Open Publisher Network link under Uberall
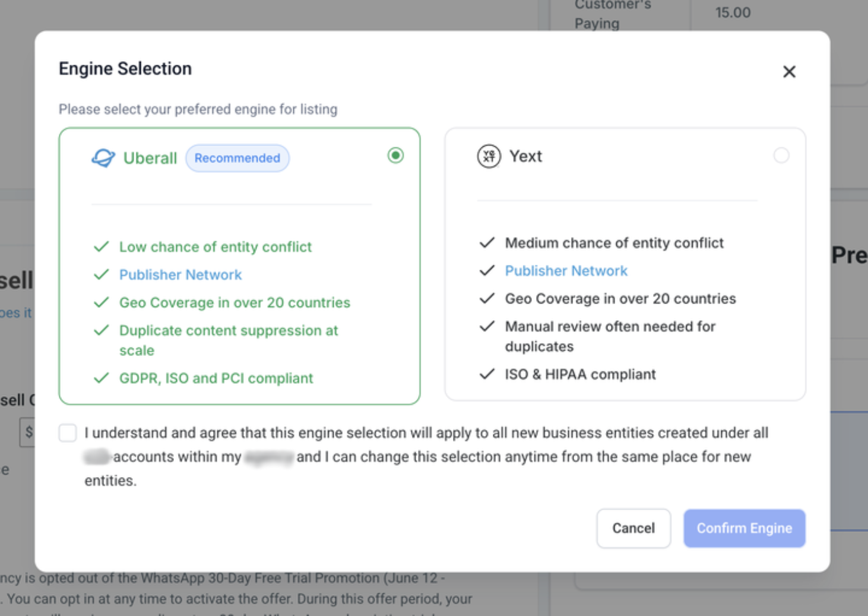The width and height of the screenshot is (868, 616). [x=180, y=275]
